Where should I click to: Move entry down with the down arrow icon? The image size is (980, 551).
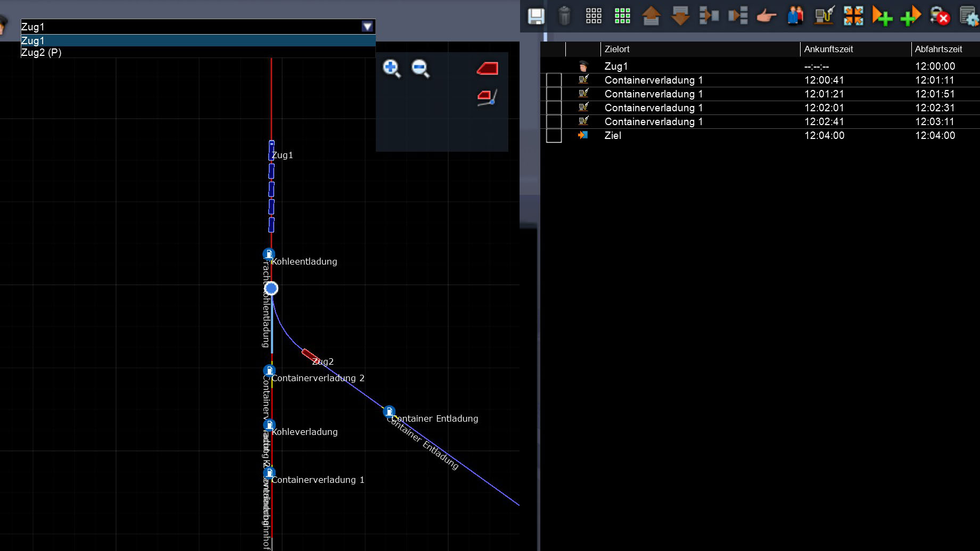[680, 16]
